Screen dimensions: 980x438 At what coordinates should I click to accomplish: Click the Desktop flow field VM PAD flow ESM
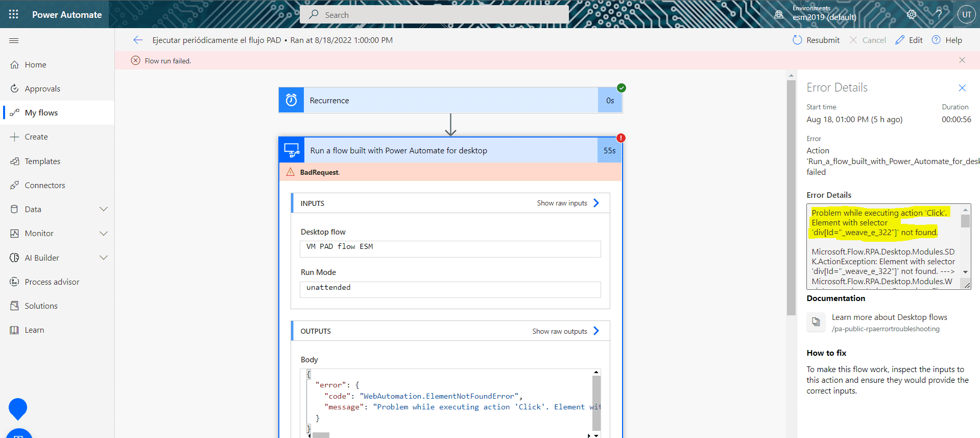(450, 249)
